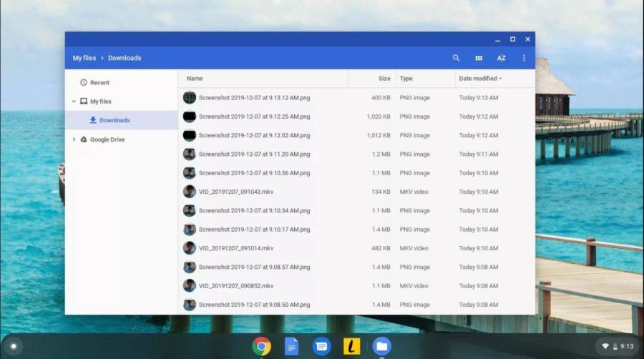The width and height of the screenshot is (644, 359).
Task: Click the 482 KB size cell
Action: tap(381, 248)
